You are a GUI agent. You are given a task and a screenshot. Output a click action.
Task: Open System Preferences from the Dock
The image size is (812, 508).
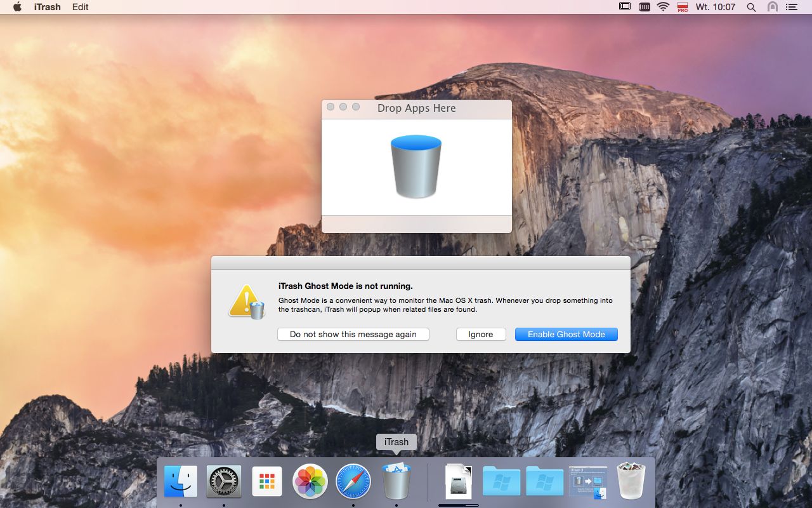(224, 481)
